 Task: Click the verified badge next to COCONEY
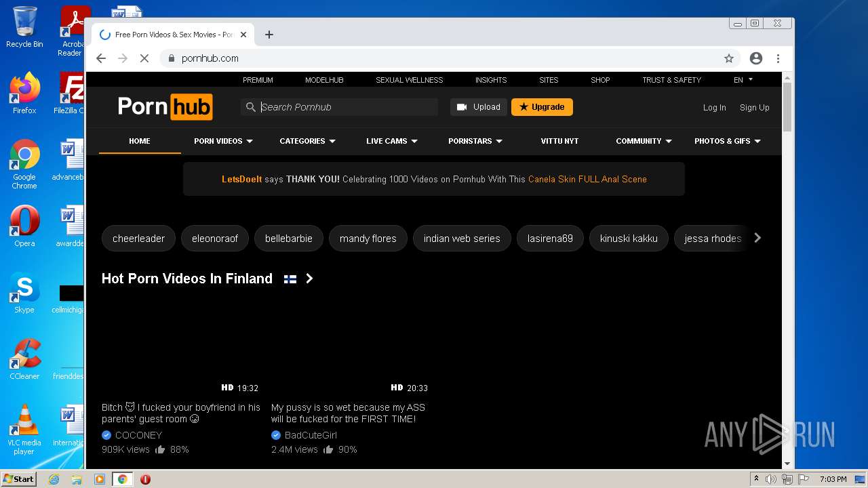tap(106, 435)
